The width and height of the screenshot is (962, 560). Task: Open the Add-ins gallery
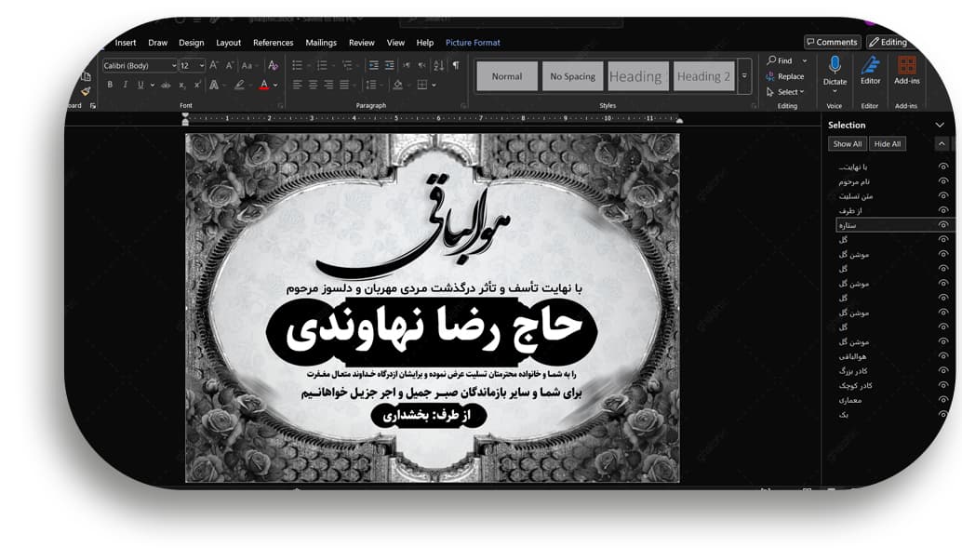point(906,65)
